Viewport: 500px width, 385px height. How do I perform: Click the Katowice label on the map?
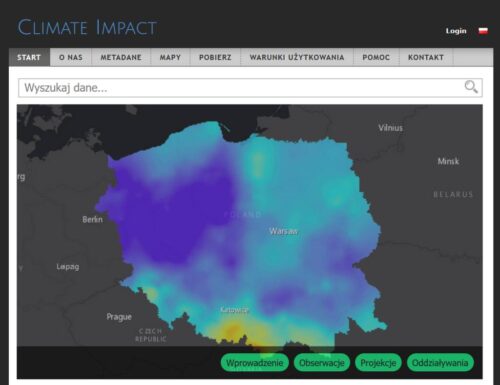pos(234,310)
